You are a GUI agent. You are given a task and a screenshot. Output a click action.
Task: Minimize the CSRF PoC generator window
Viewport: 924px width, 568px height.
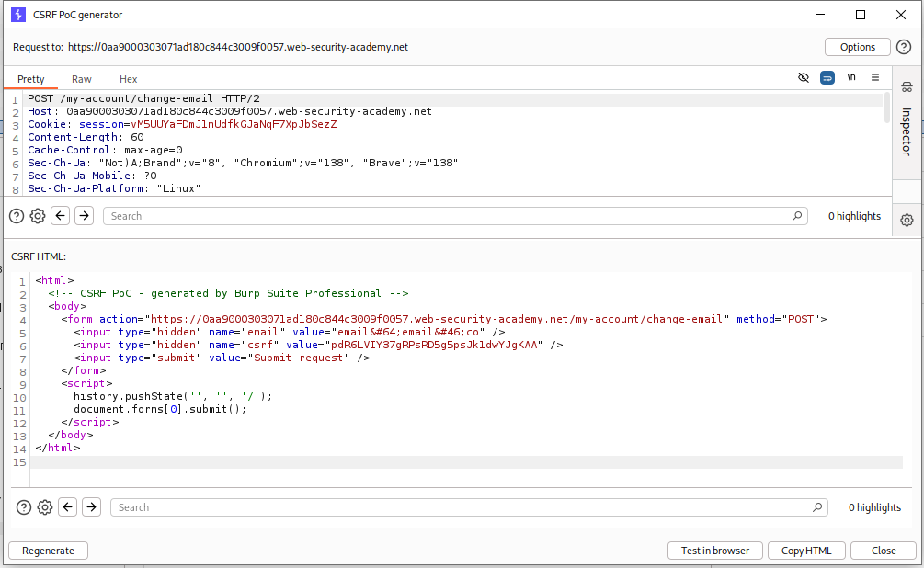[820, 15]
